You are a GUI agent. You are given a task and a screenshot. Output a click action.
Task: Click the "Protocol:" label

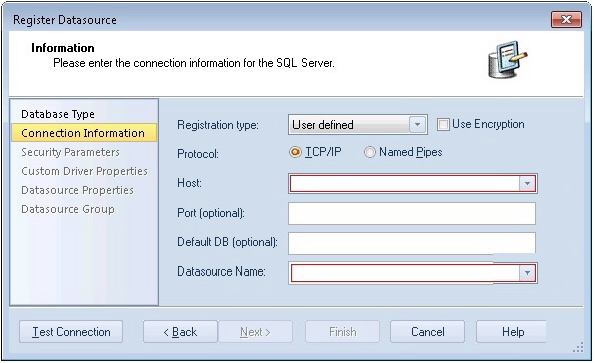[x=198, y=154]
